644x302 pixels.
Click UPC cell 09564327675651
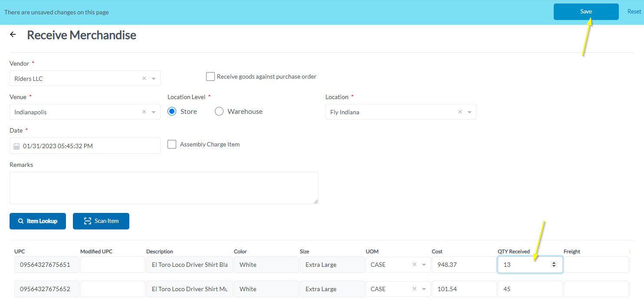point(47,265)
